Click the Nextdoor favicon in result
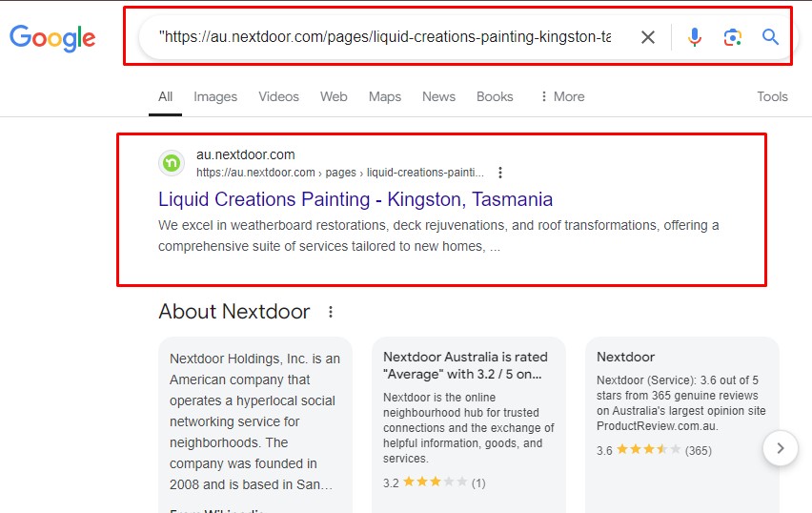The image size is (812, 513). (x=172, y=163)
